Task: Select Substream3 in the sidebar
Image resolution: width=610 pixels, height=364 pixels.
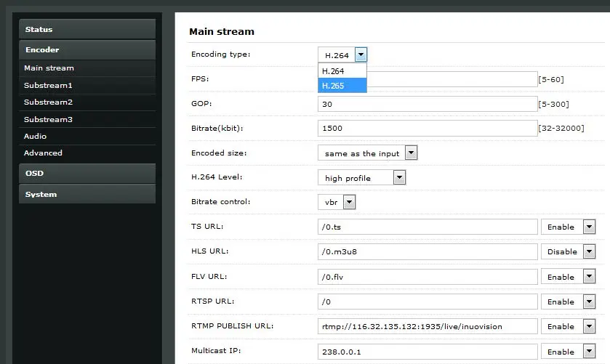Action: (x=87, y=119)
